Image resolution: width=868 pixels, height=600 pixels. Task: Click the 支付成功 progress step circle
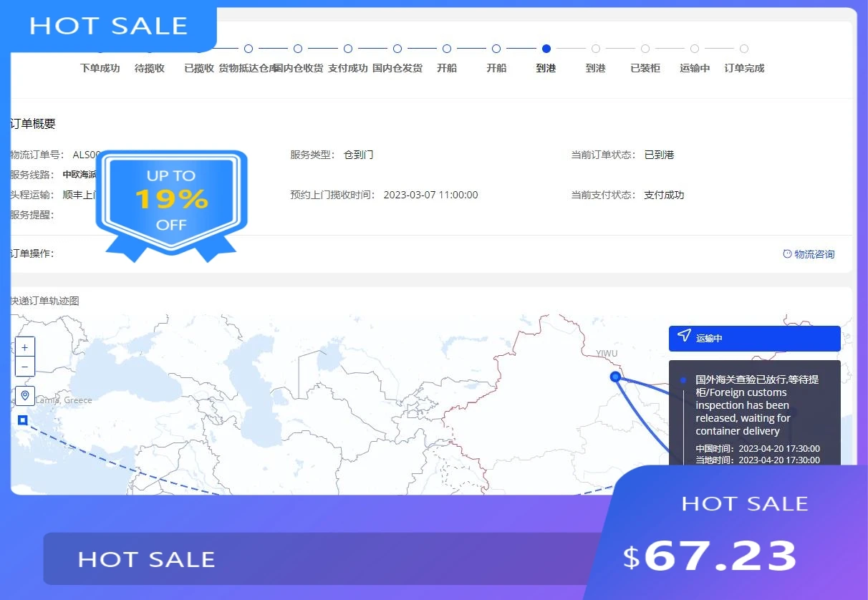click(348, 49)
